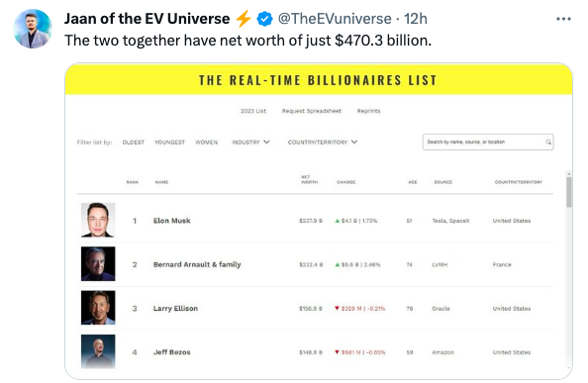Click Jeff Bezos's portrait thumbnail

[98, 351]
